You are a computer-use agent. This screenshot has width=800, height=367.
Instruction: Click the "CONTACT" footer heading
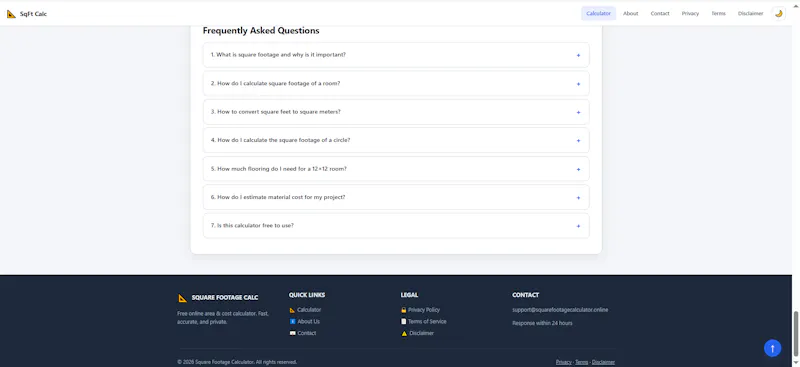[x=526, y=295]
